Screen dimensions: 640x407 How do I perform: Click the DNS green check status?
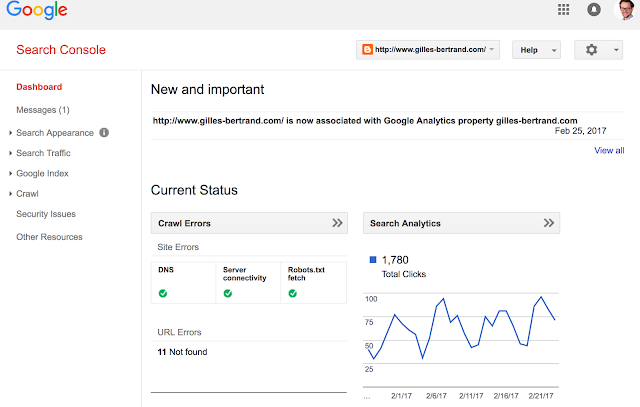tap(163, 293)
